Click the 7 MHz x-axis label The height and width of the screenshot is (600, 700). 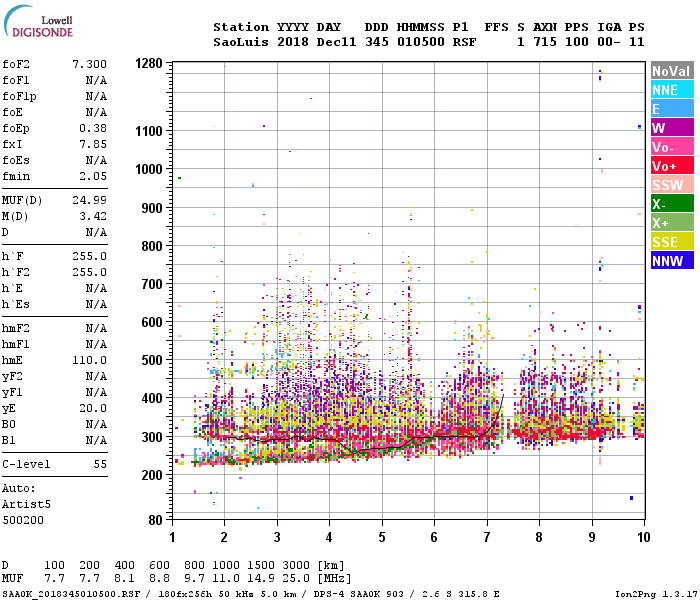(487, 537)
